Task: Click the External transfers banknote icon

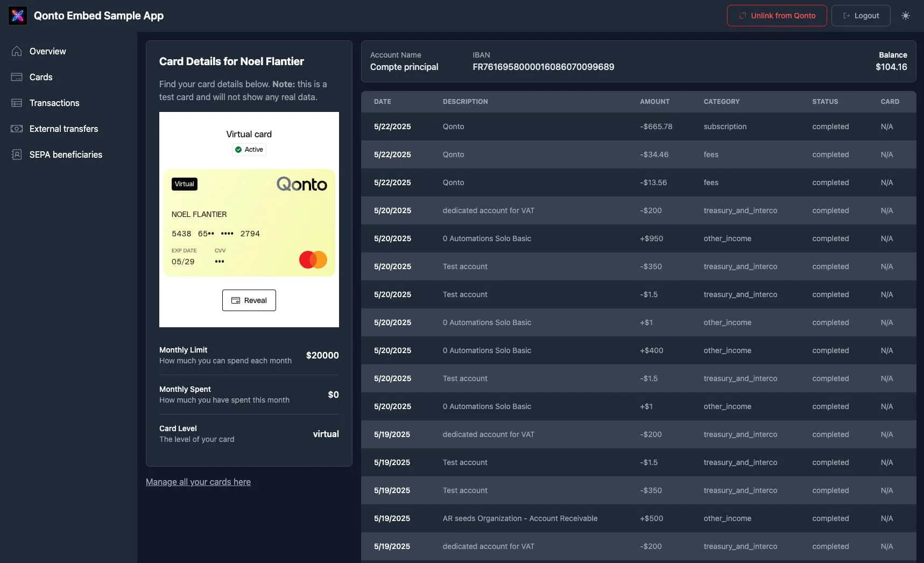Action: coord(17,129)
